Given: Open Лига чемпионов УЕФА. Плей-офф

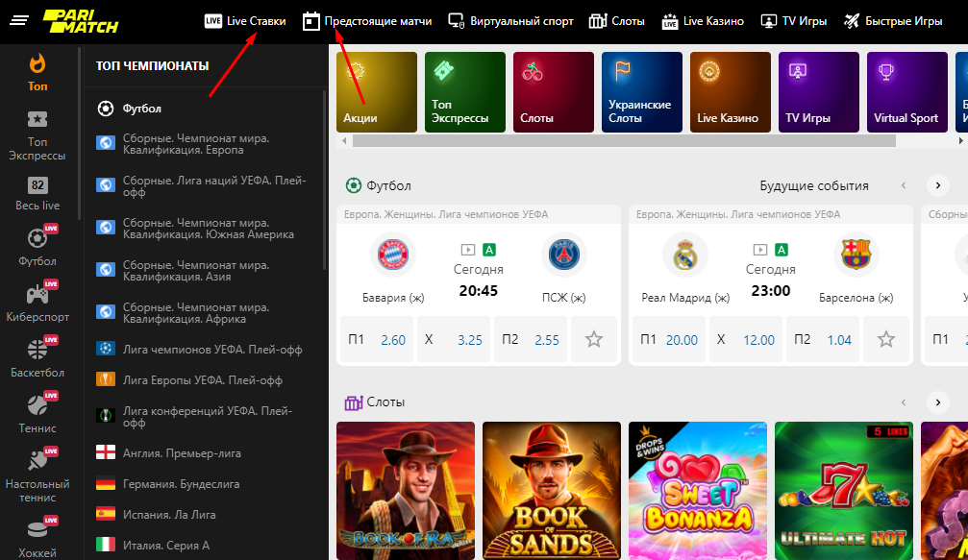Looking at the screenshot, I should [201, 349].
